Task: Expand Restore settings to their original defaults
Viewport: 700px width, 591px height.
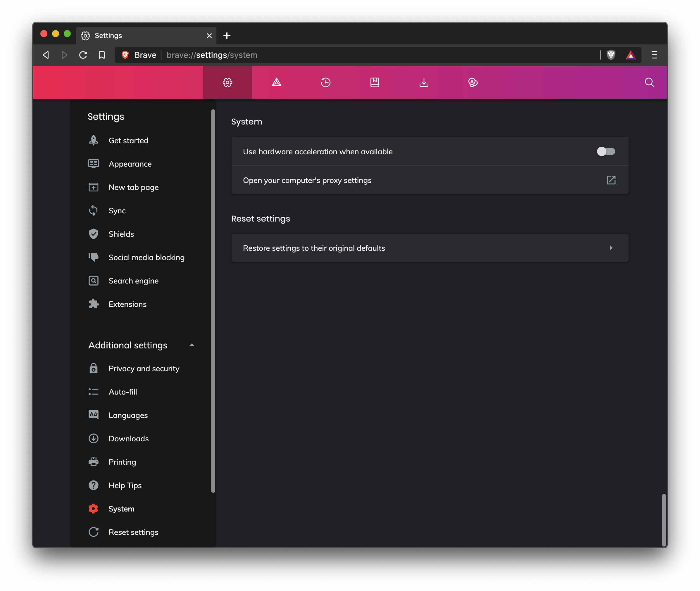Action: point(430,248)
